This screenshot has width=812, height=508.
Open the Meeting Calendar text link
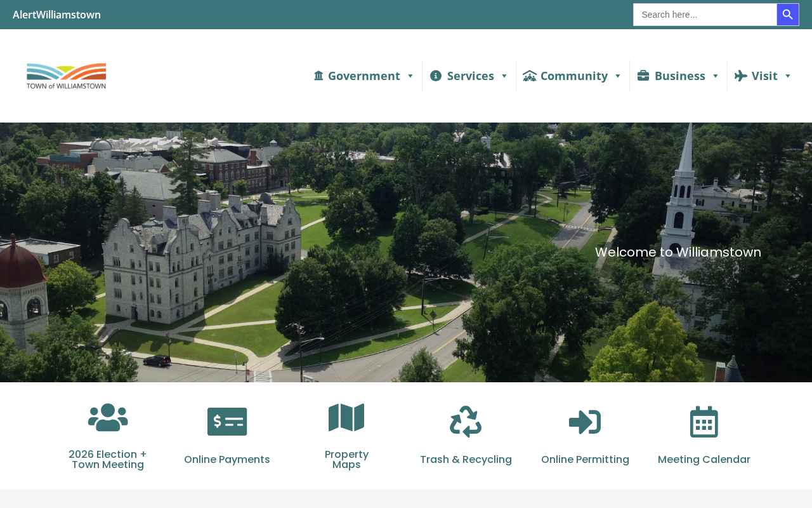(704, 459)
